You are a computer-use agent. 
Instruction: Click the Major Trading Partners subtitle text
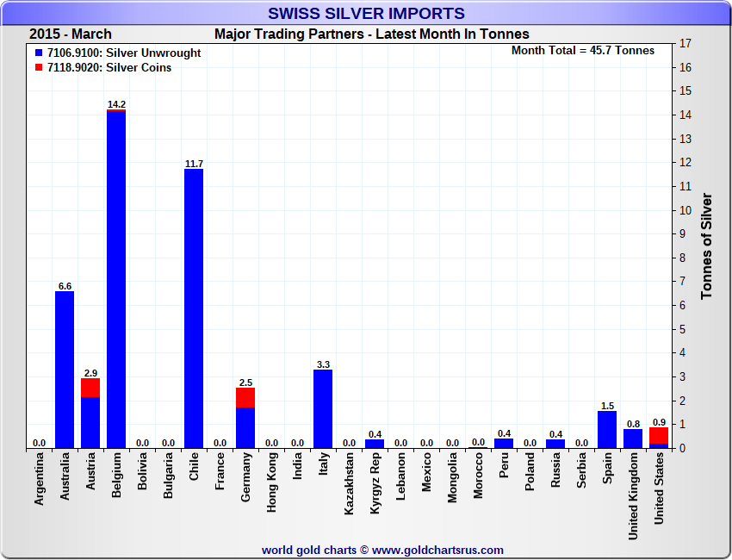[371, 34]
